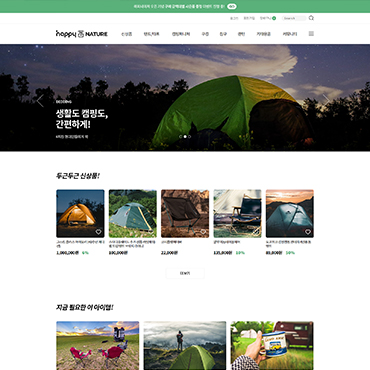Open the last text navigation menu item
The image size is (370, 370).
pyautogui.click(x=290, y=34)
